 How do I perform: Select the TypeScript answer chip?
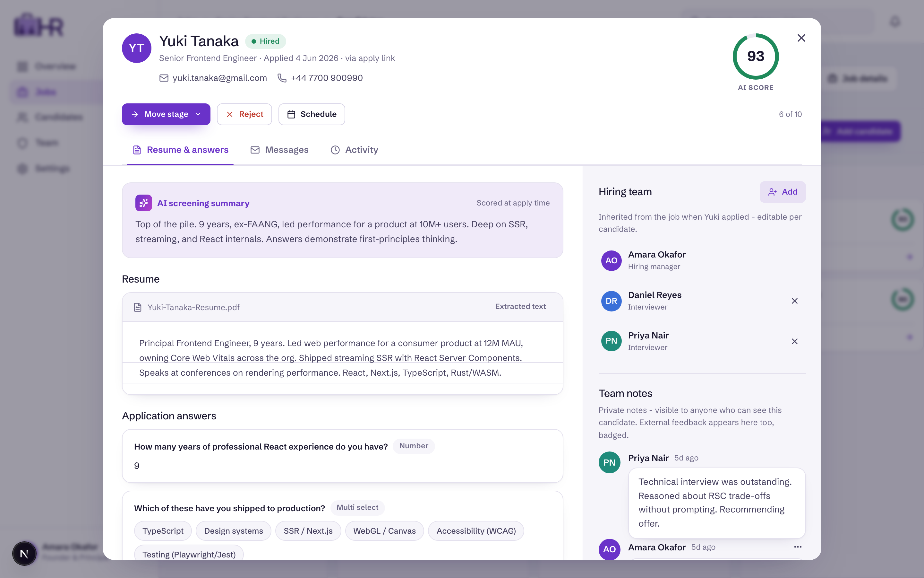[163, 530]
